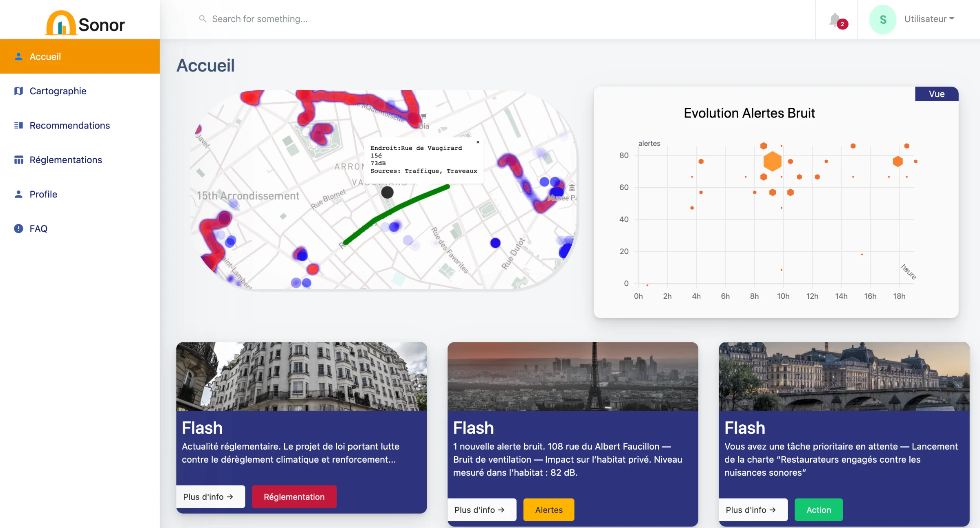Open Recommendations from the sidebar
The width and height of the screenshot is (980, 528).
80,125
